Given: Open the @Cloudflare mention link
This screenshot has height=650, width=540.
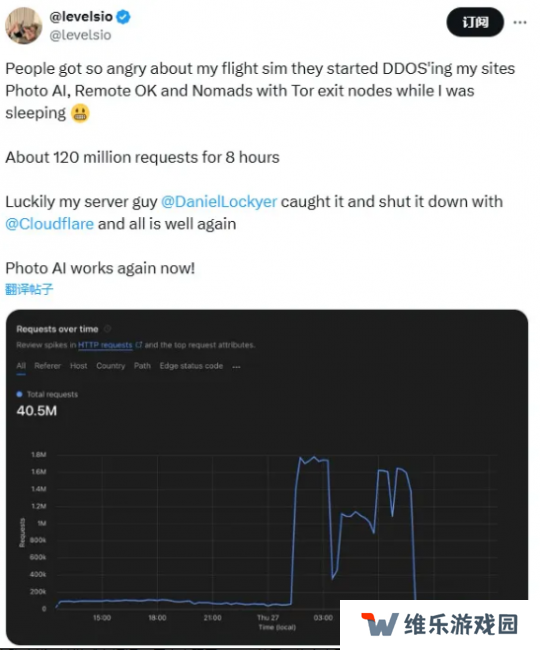Looking at the screenshot, I should click(49, 224).
